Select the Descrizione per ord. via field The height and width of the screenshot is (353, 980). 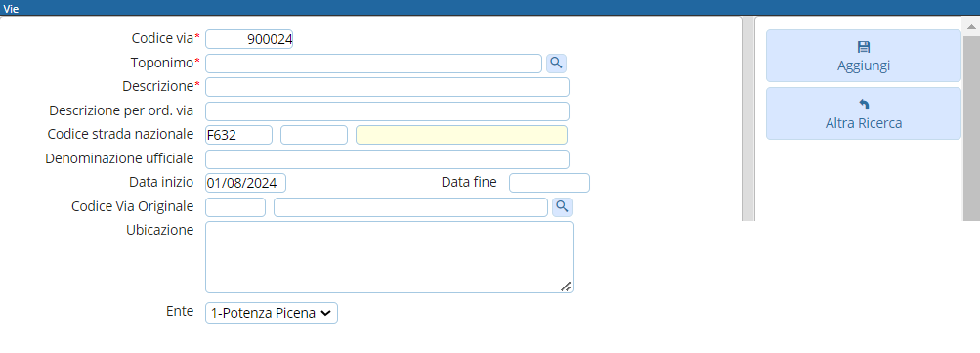pyautogui.click(x=388, y=111)
